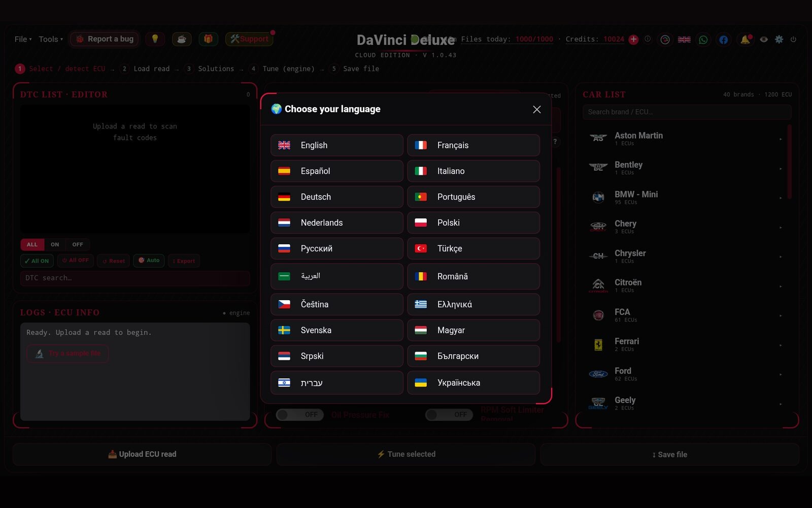Pick Română language option
Viewport: 812px width, 508px height.
(x=473, y=276)
